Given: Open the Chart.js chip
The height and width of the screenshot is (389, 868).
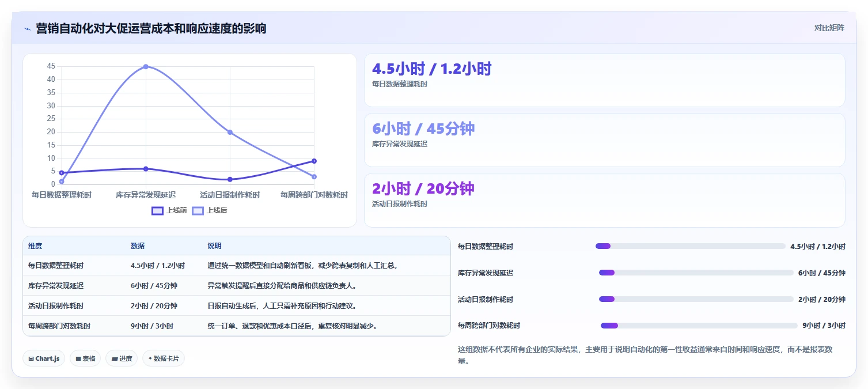Looking at the screenshot, I should tap(44, 358).
